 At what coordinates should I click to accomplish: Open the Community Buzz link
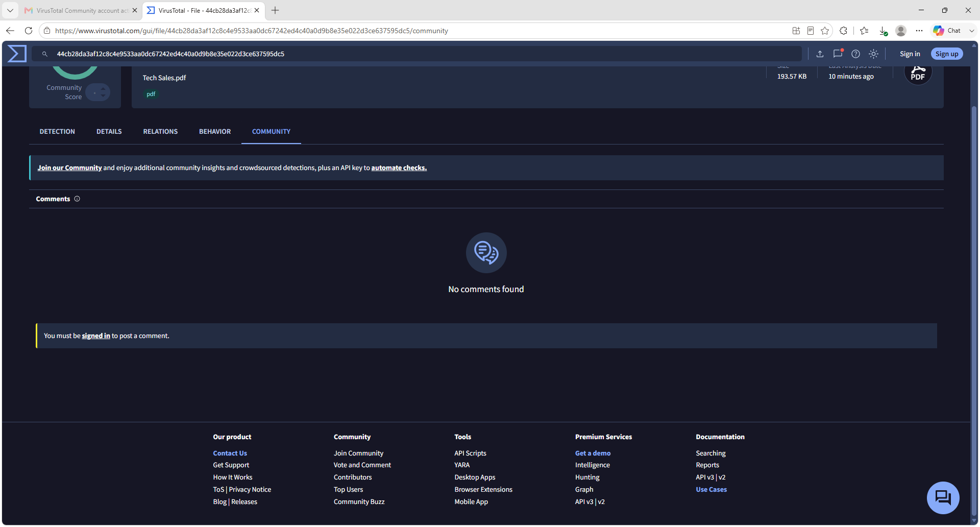pyautogui.click(x=359, y=502)
